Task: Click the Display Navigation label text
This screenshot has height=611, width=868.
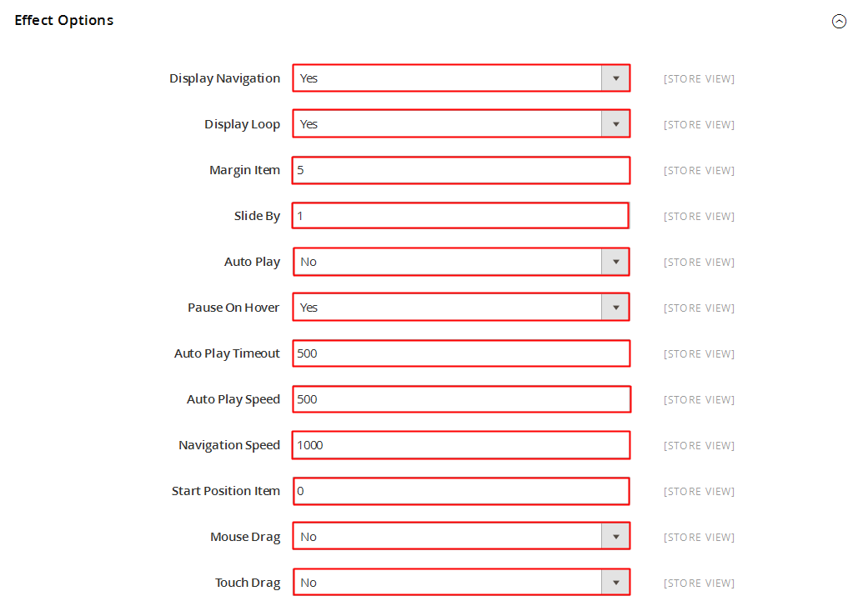Action: pyautogui.click(x=224, y=78)
